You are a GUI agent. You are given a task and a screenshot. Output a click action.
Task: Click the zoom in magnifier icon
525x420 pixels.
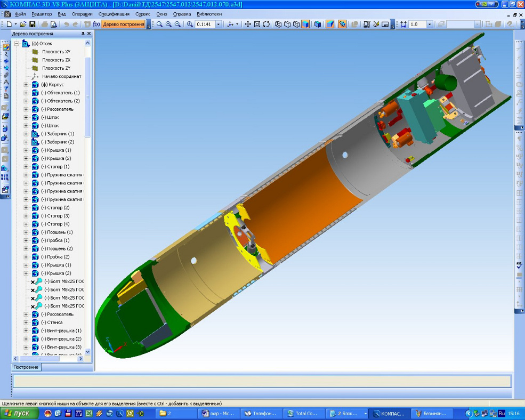(x=168, y=25)
